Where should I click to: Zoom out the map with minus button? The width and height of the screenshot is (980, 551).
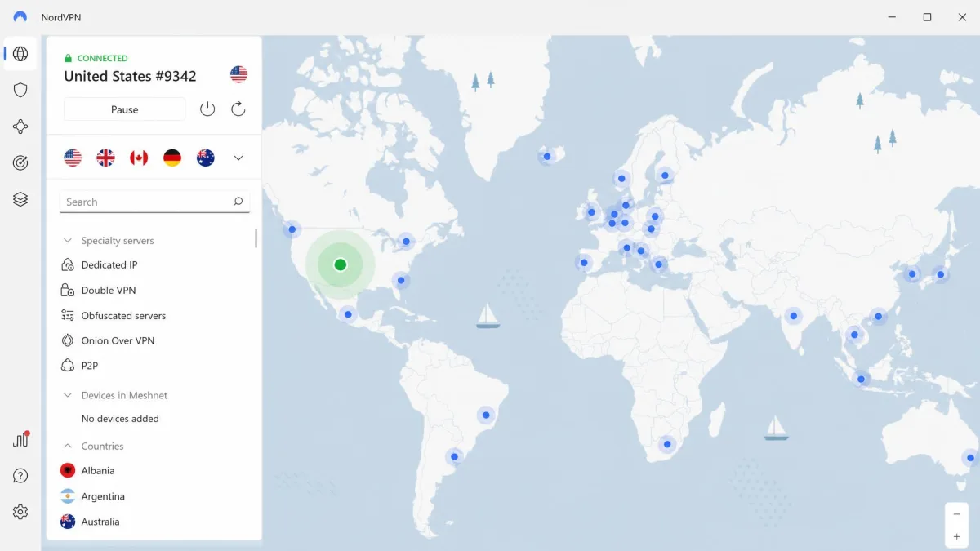956,514
